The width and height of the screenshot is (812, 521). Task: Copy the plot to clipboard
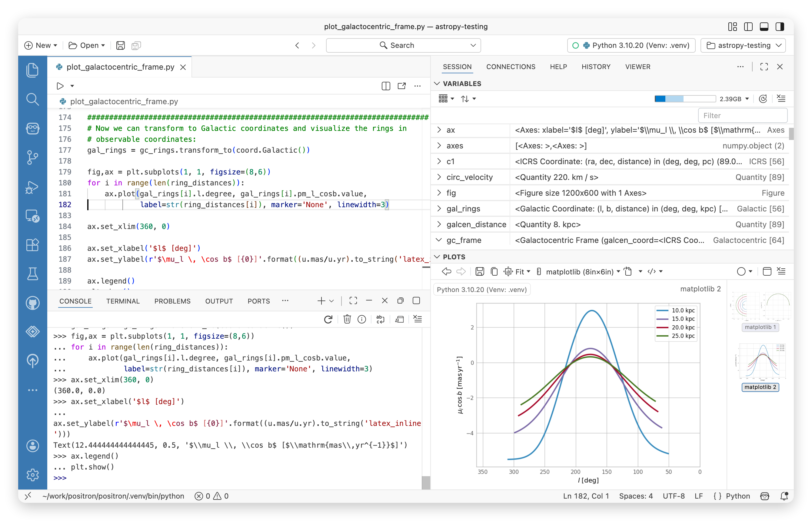click(494, 271)
